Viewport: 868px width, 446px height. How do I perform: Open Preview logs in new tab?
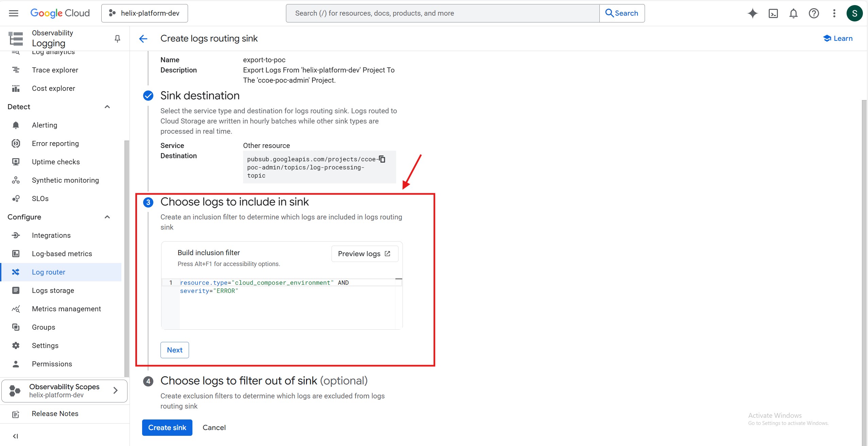(364, 254)
